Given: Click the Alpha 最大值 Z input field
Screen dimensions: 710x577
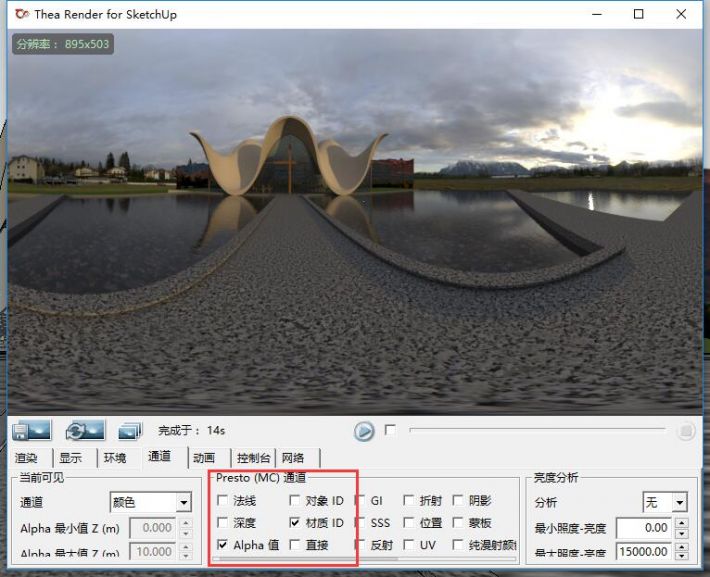Looking at the screenshot, I should click(153, 551).
